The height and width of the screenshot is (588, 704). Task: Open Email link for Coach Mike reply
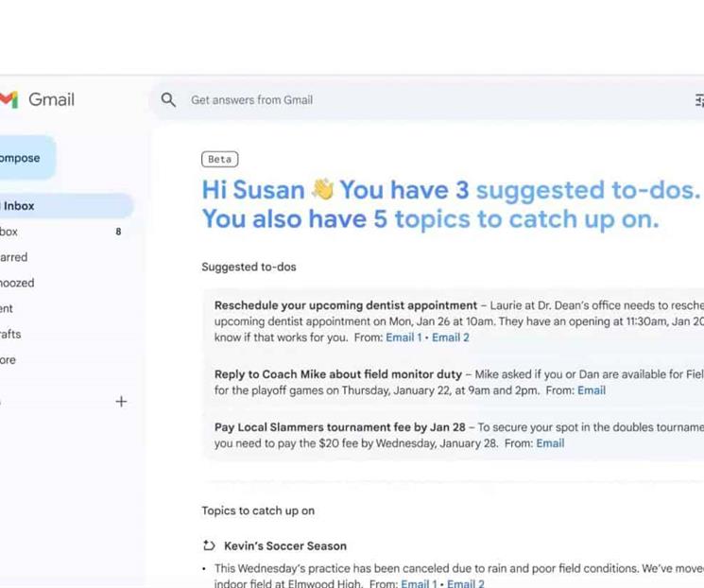pyautogui.click(x=592, y=390)
